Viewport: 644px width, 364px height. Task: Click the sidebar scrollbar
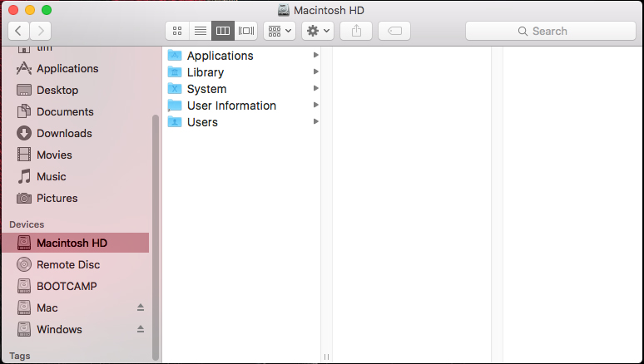[x=156, y=237]
